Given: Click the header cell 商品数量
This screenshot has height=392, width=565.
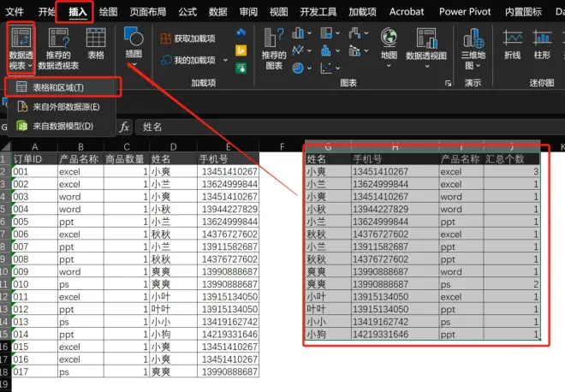Looking at the screenshot, I should click(x=127, y=159).
